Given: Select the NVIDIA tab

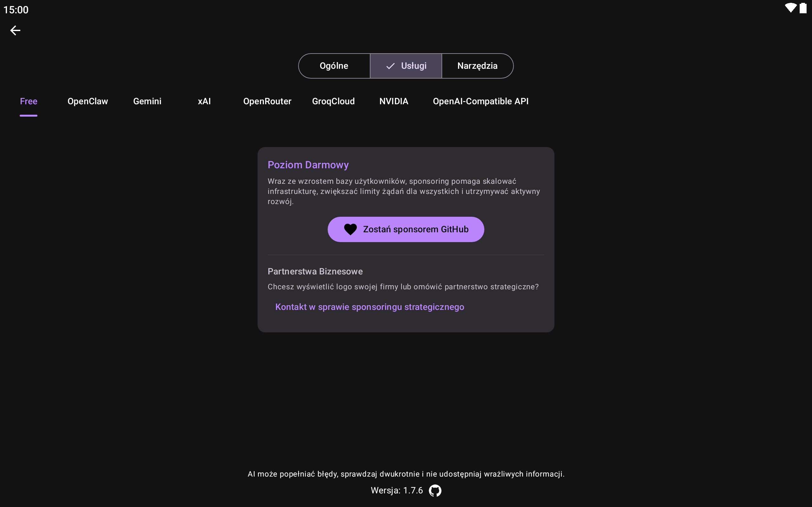Looking at the screenshot, I should coord(394,101).
